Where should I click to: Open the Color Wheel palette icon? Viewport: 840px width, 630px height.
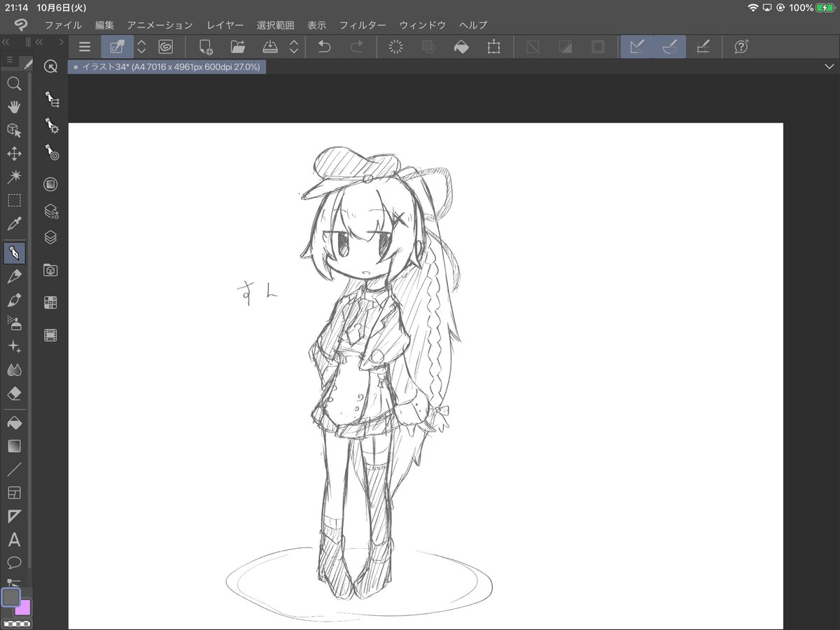click(50, 184)
